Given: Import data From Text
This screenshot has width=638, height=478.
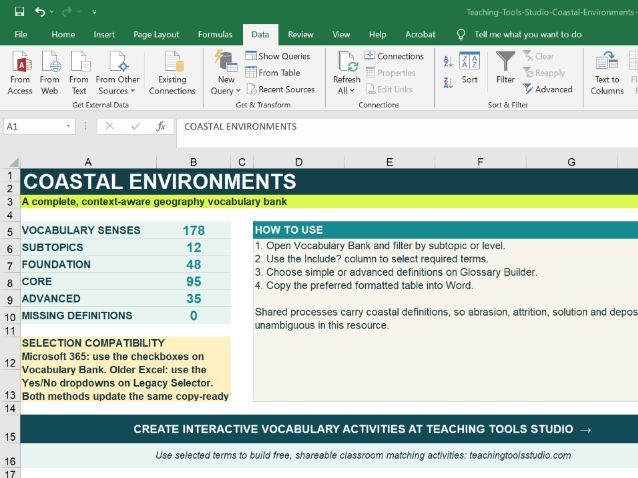Looking at the screenshot, I should tap(79, 73).
